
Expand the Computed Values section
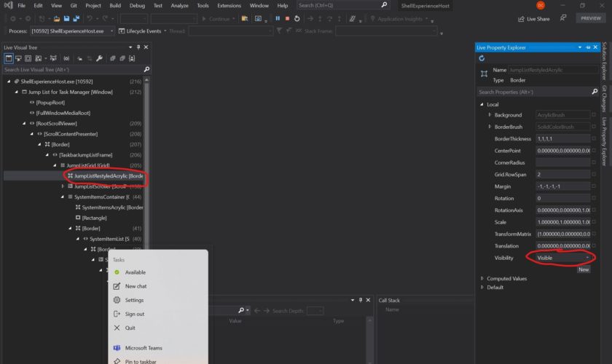click(x=482, y=278)
